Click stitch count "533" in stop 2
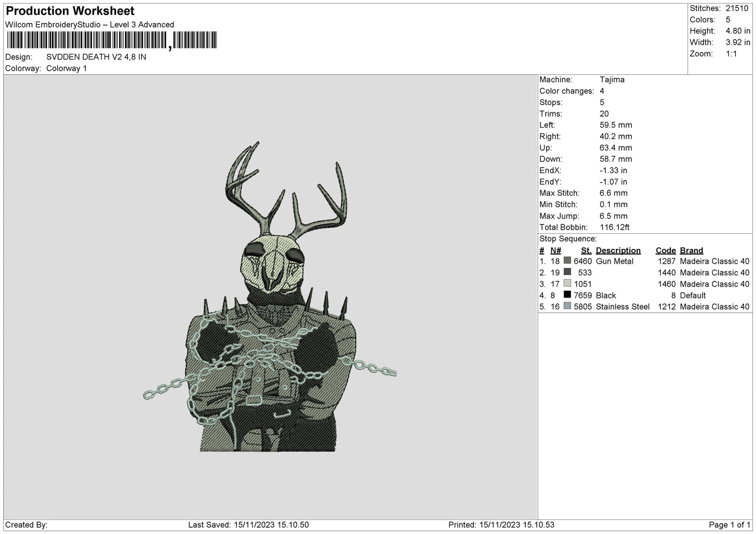This screenshot has height=534, width=756. tap(585, 273)
